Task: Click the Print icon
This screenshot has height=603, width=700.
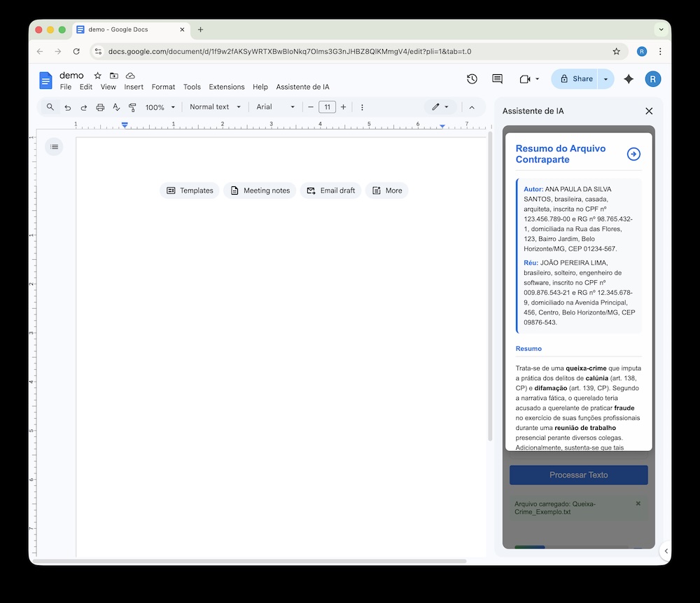Action: 101,107
